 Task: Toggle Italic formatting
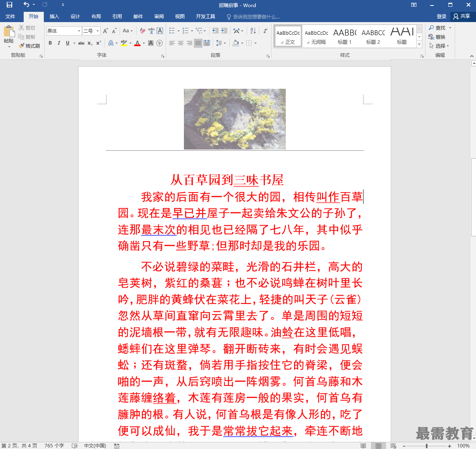coord(59,43)
